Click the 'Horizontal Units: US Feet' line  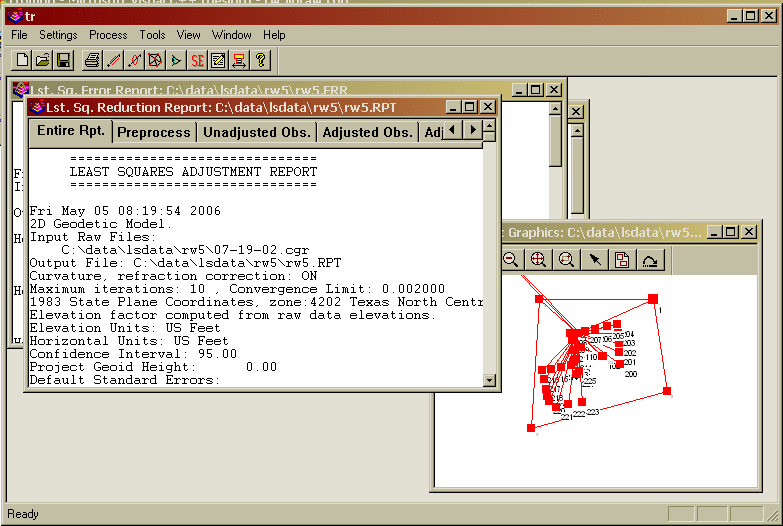click(x=129, y=341)
